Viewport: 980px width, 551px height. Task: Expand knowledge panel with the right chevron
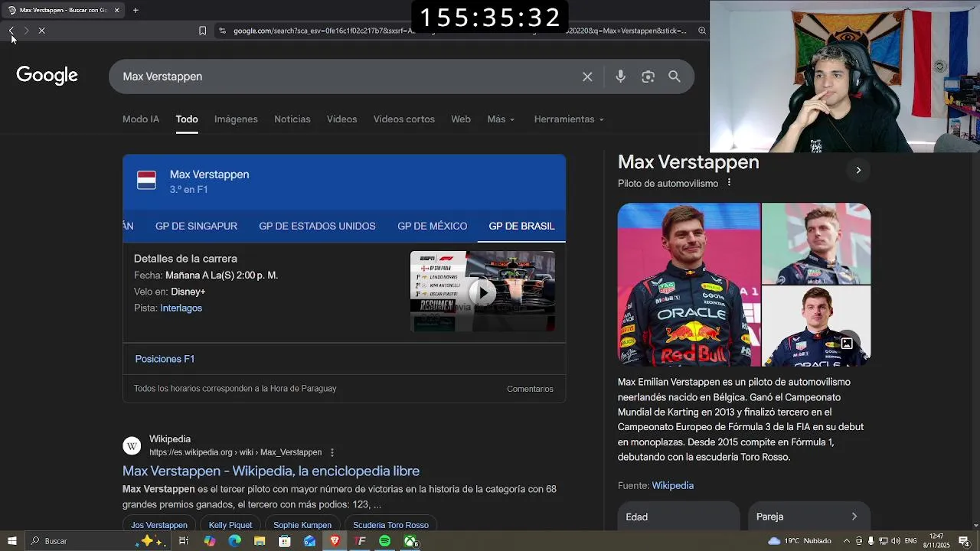(x=858, y=170)
